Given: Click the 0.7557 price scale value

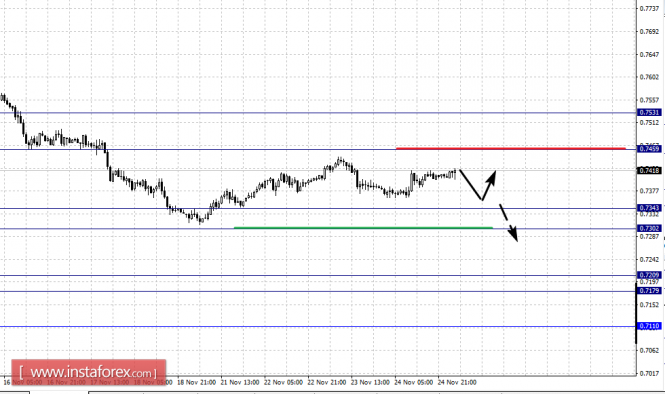Looking at the screenshot, I should pyautogui.click(x=649, y=100).
